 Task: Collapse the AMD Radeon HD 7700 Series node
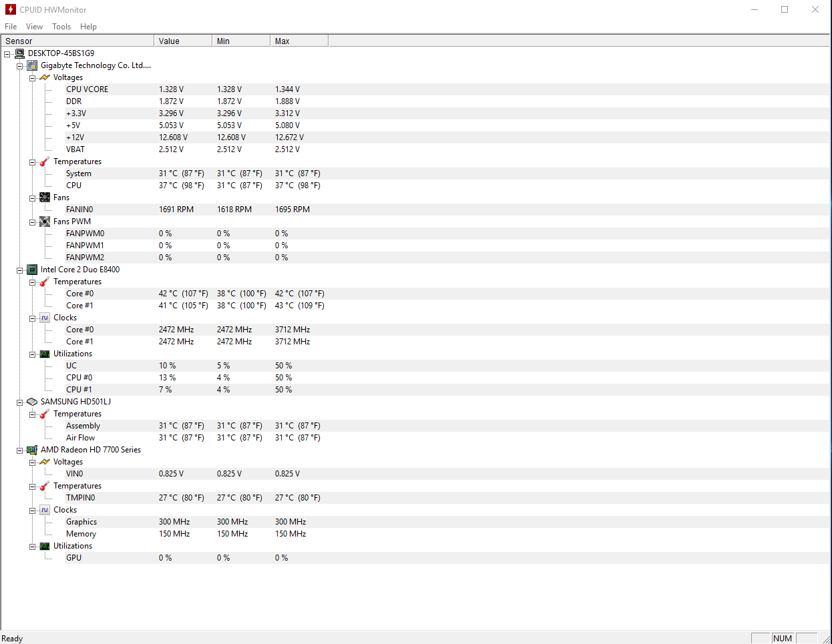click(x=20, y=450)
